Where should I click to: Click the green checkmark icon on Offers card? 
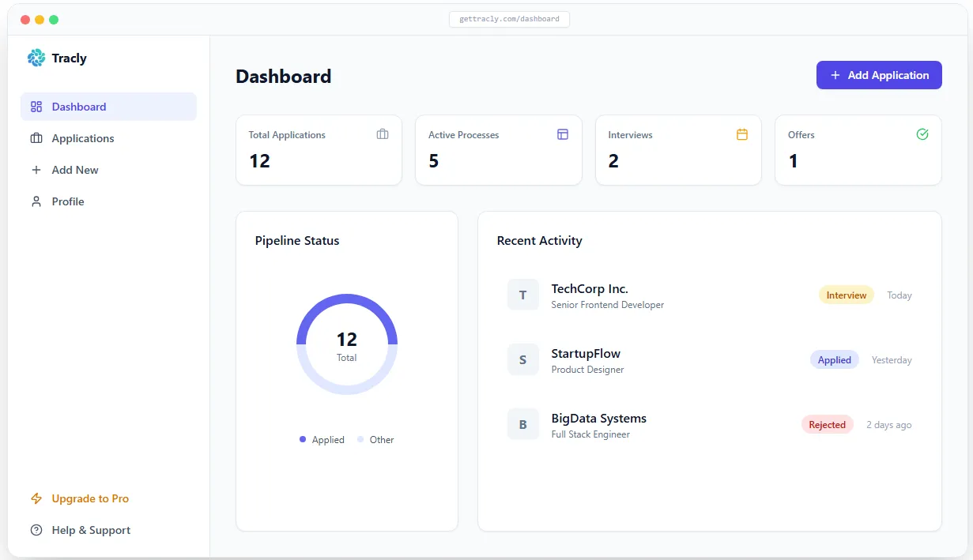point(922,134)
